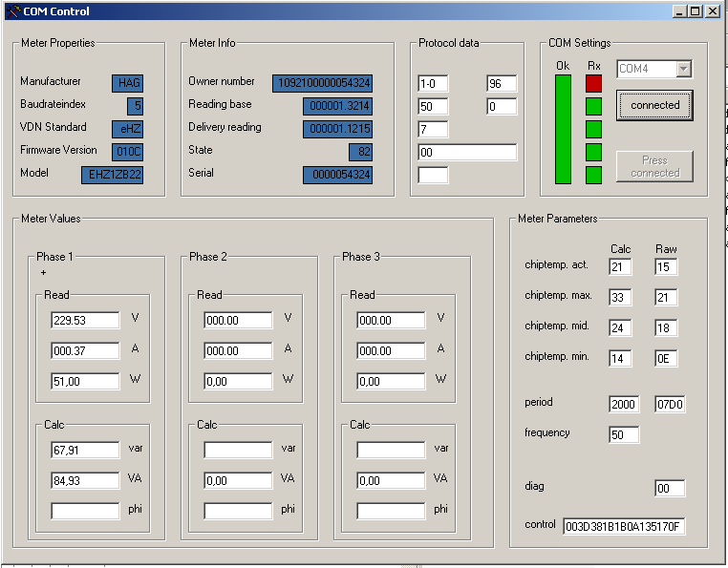
Task: Click chiptemp. max. Raw field 21
Action: click(x=666, y=298)
